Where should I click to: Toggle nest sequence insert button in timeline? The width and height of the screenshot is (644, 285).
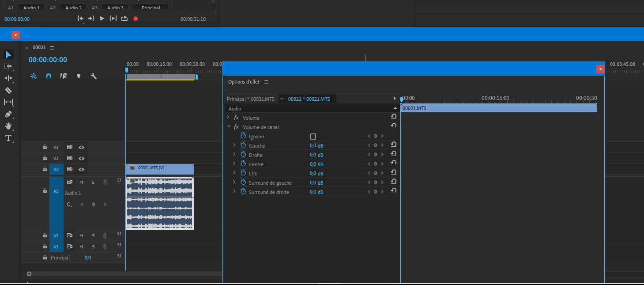tap(34, 76)
